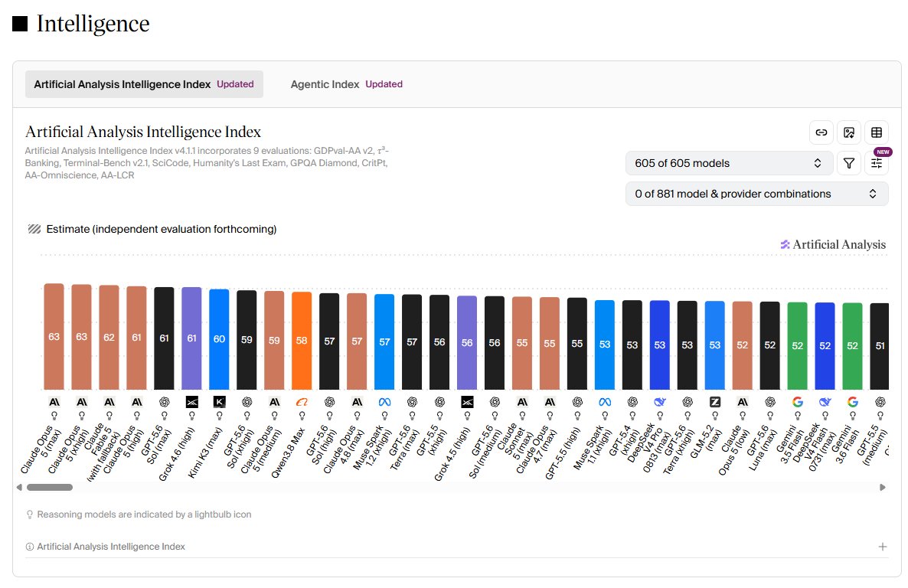Open chart settings sliders icon
The image size is (908, 588).
tap(877, 163)
